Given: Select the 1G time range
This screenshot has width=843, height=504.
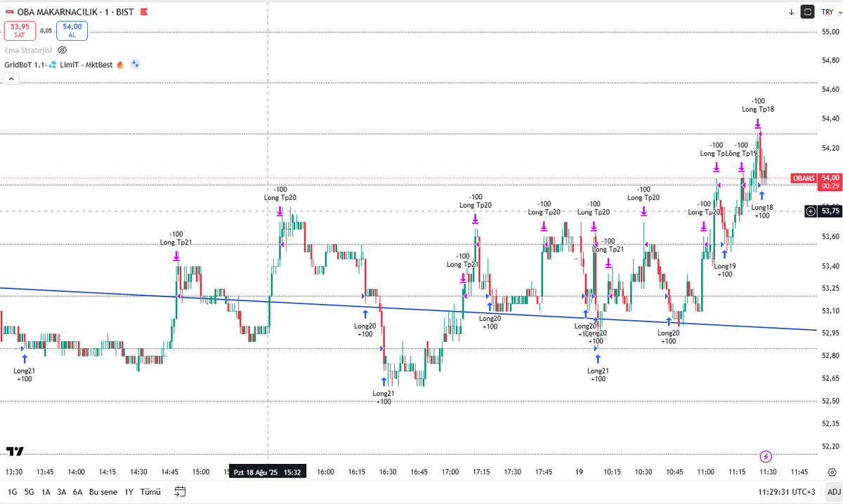Looking at the screenshot, I should [13, 492].
